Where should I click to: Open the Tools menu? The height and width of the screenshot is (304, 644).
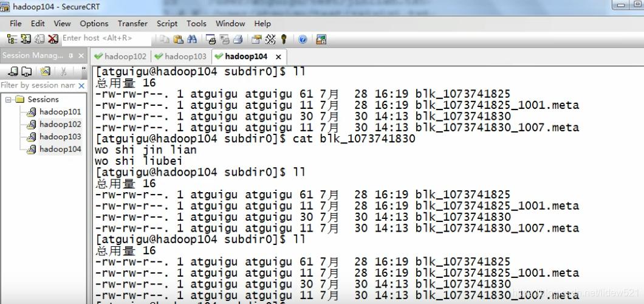click(x=196, y=24)
